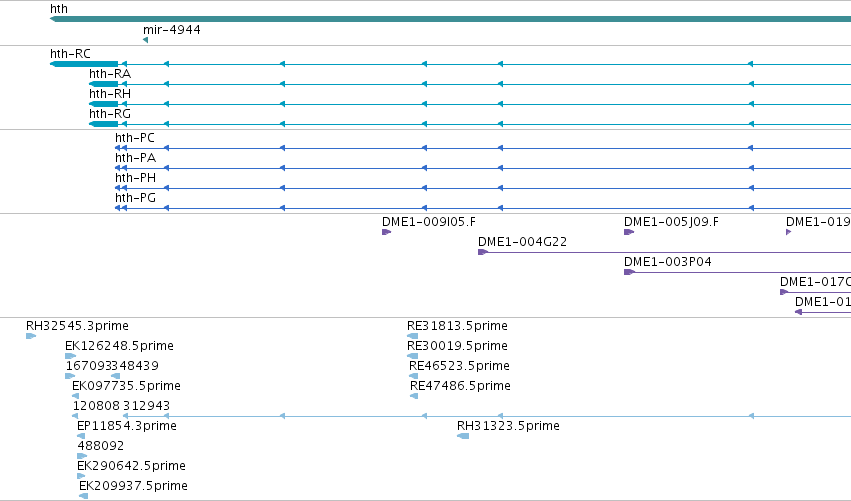Select the hth-RG transcript label
Screen dimensions: 851x501
[x=110, y=114]
